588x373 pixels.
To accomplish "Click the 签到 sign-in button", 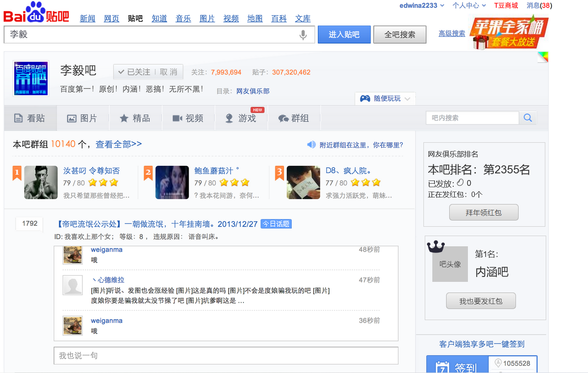I will (457, 365).
